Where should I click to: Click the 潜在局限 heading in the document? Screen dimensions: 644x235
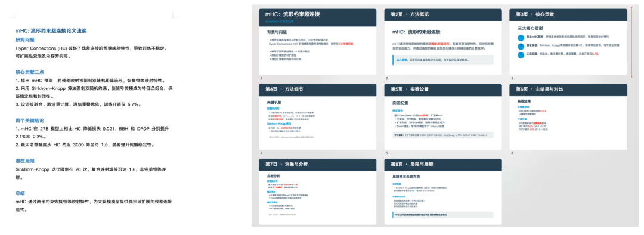24,160
